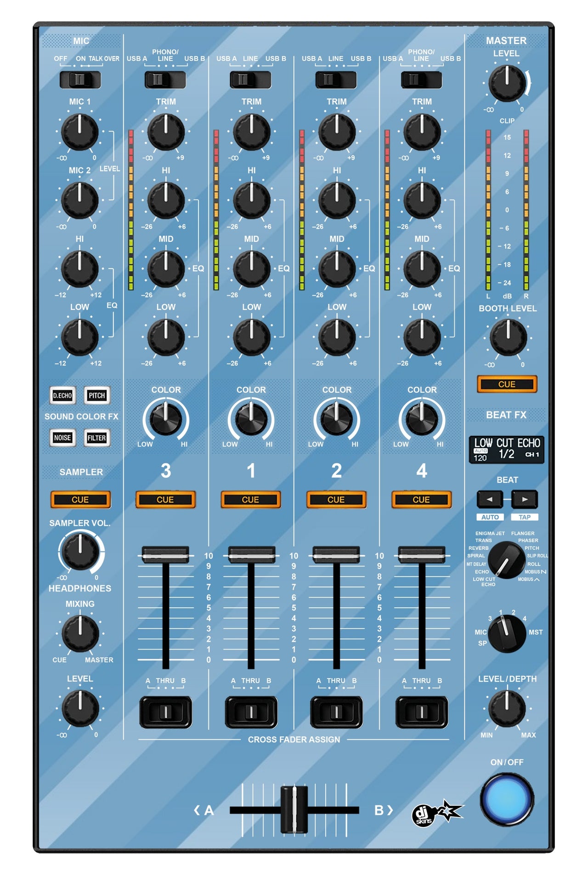Click the Beat FX channel selector knob
Screen dimensions: 588x884
point(507,634)
